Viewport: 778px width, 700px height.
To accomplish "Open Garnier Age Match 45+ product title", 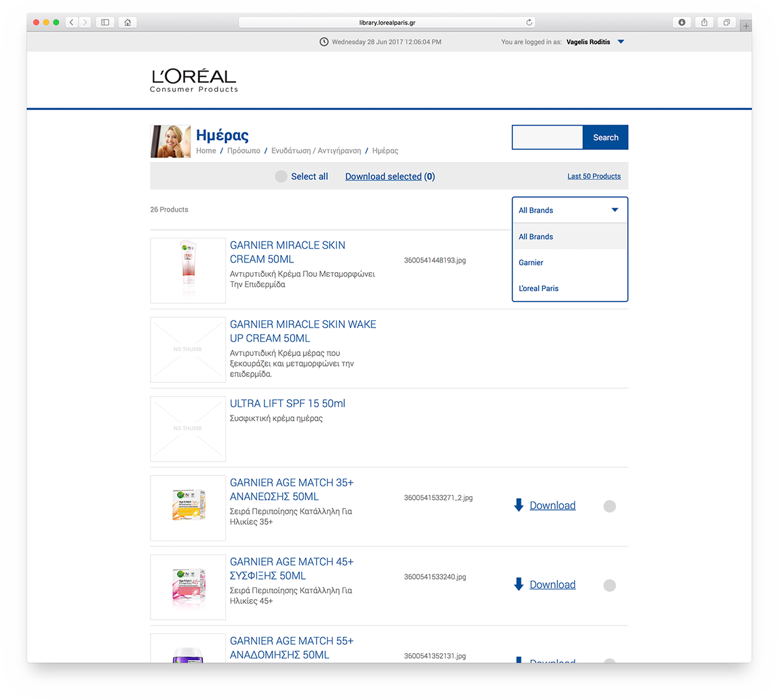I will tap(291, 568).
